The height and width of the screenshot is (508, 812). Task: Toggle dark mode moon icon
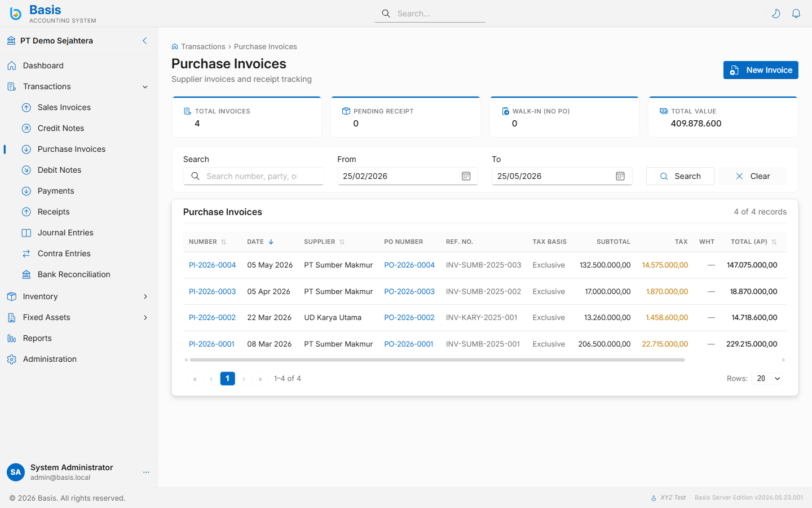pyautogui.click(x=776, y=14)
